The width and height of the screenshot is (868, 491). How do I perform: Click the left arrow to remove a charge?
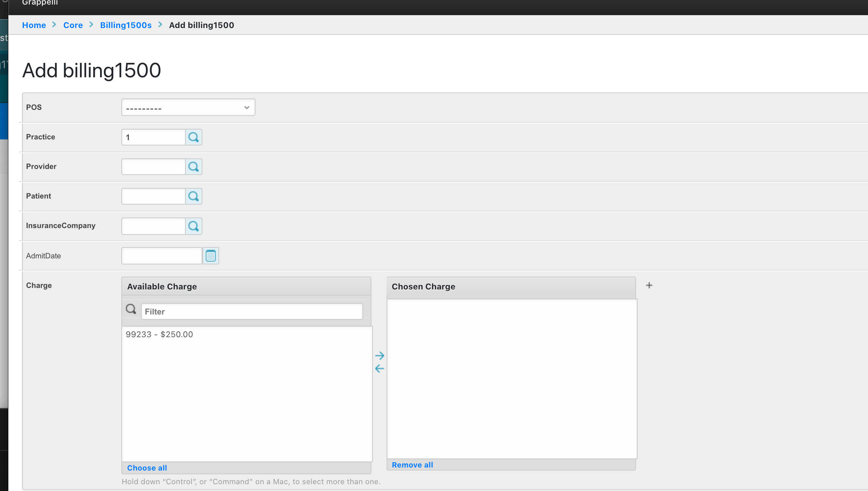point(379,368)
